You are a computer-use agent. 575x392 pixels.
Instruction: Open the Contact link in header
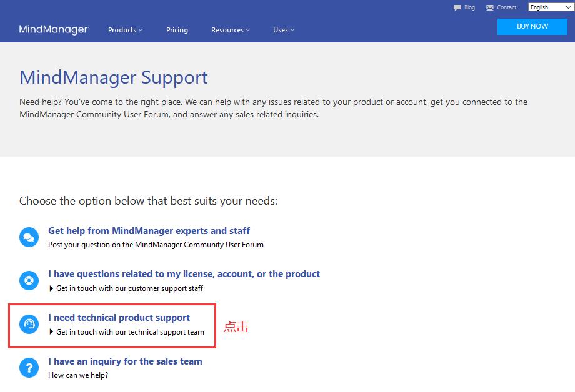506,7
